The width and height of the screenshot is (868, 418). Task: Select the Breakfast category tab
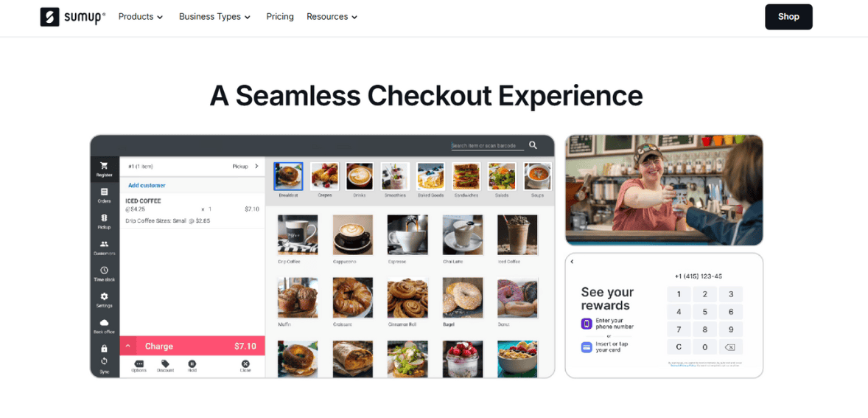pyautogui.click(x=288, y=180)
